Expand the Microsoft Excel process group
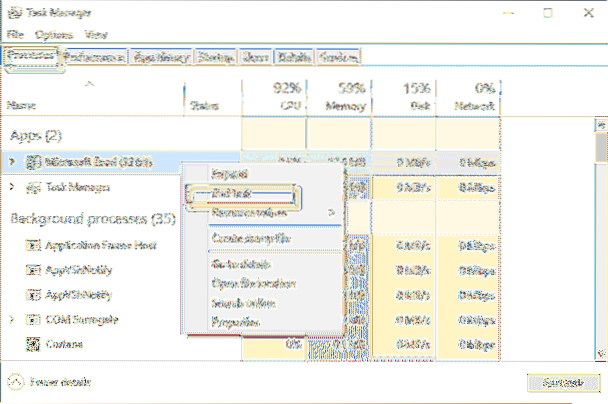This screenshot has width=608, height=404. (x=12, y=161)
